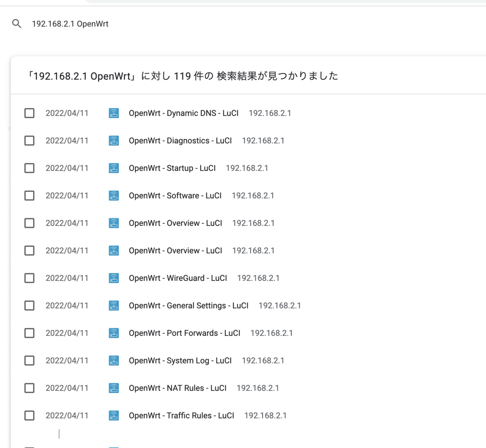Check the box for Dynamic DNS entry
The width and height of the screenshot is (486, 448).
coord(30,113)
